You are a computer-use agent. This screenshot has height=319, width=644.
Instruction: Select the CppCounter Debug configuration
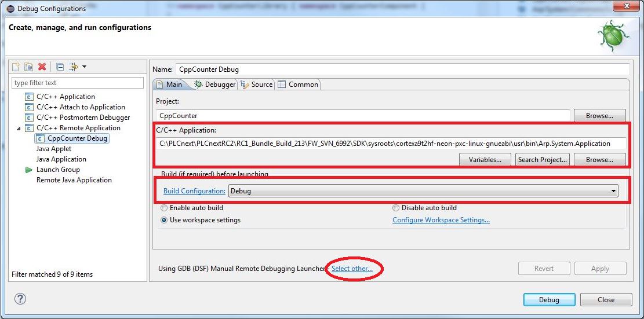72,138
